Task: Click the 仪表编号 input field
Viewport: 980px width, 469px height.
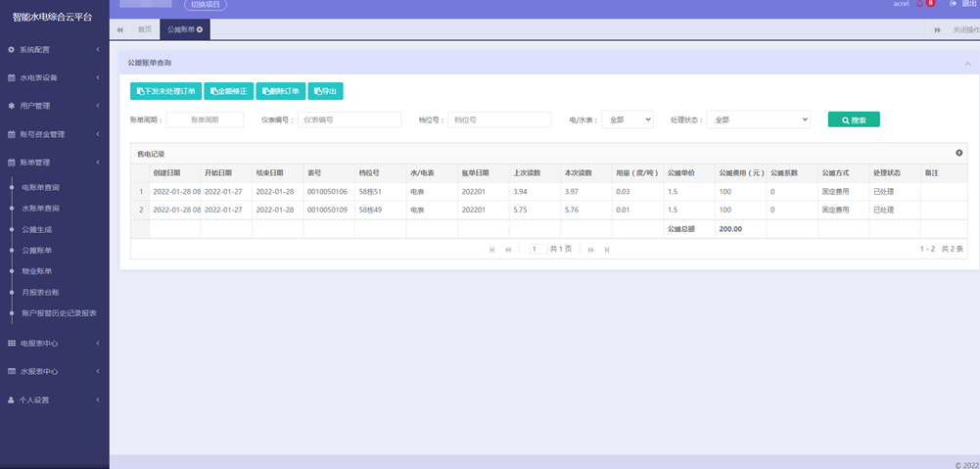Action: click(x=350, y=120)
